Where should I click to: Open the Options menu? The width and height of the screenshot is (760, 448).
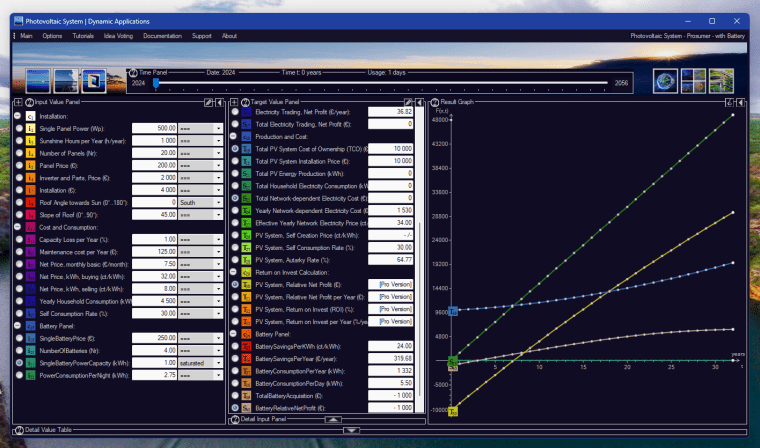point(52,36)
